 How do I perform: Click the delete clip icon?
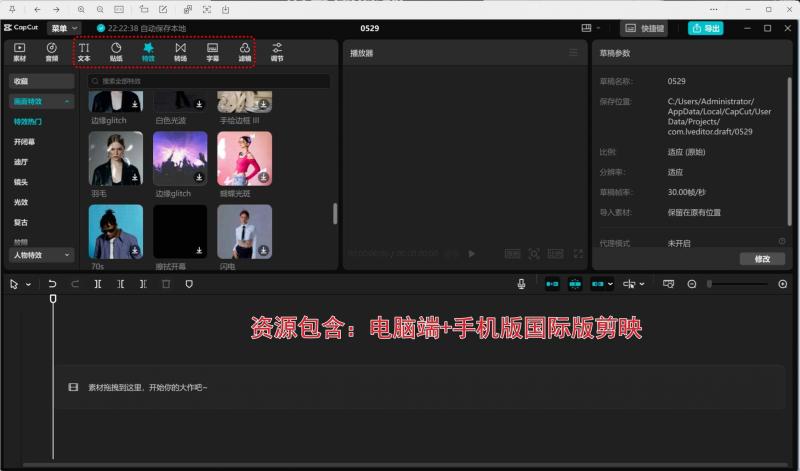(166, 284)
